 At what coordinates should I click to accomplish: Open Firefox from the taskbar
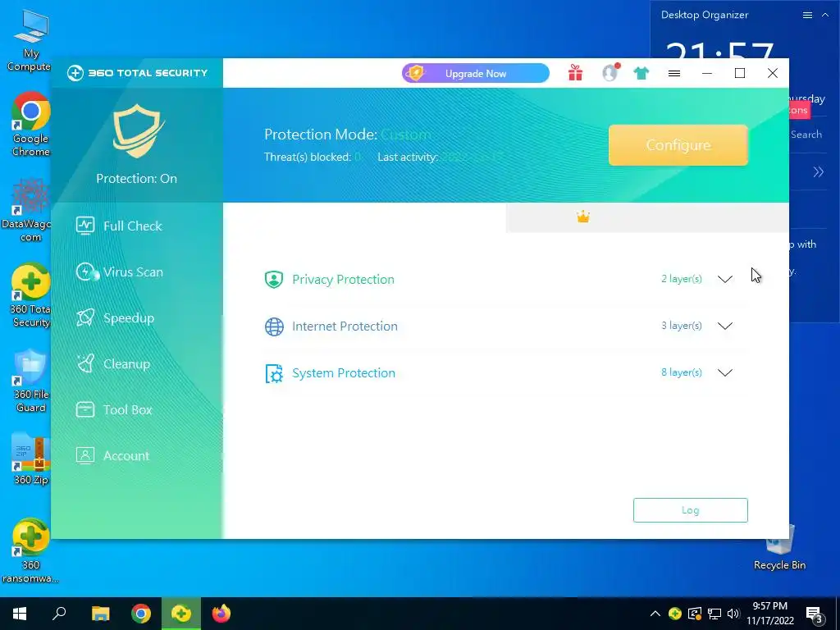(221, 614)
